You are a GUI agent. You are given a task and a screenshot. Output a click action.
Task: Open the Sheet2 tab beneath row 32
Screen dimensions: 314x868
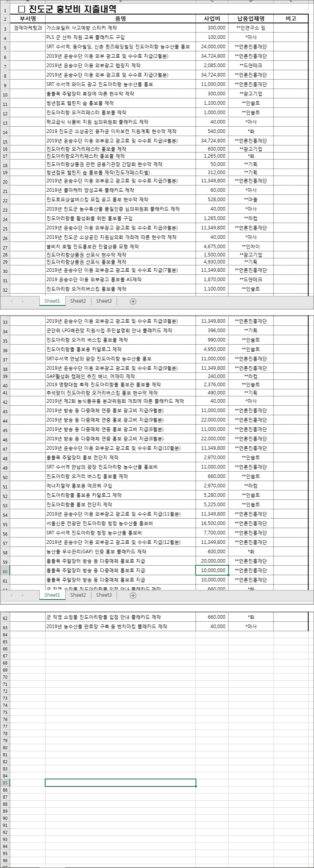(78, 301)
